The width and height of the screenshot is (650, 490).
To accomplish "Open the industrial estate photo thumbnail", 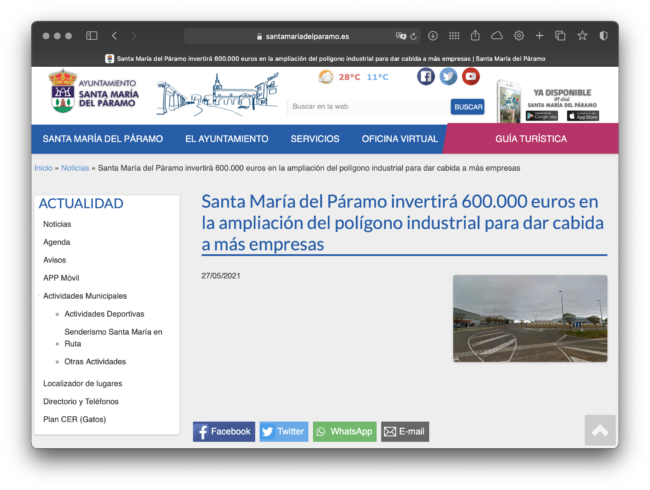I will click(x=530, y=318).
